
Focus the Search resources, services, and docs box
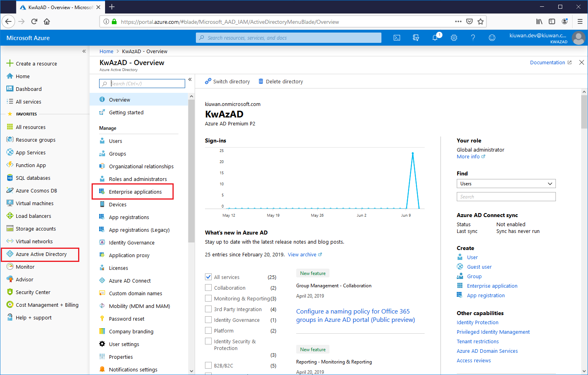pos(289,38)
